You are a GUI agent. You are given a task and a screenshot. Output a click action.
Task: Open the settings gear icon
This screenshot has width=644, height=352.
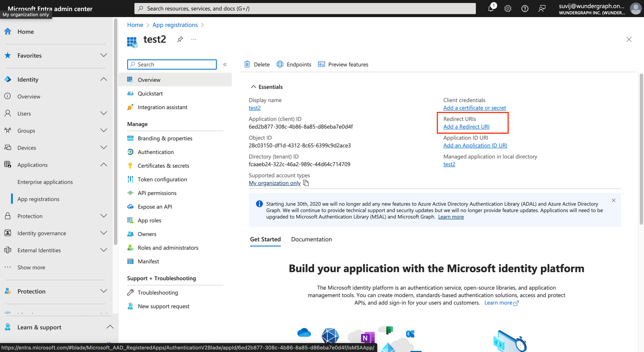tap(508, 8)
